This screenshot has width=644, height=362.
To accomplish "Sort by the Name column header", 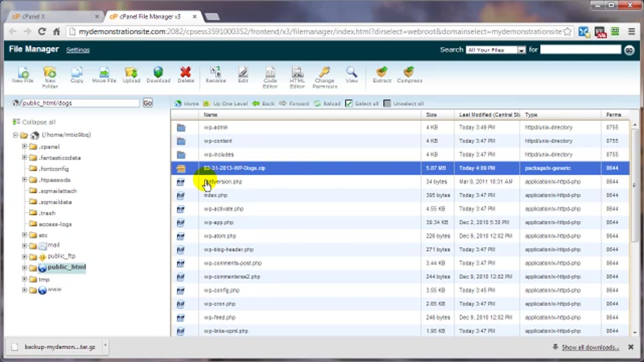I will coord(309,115).
